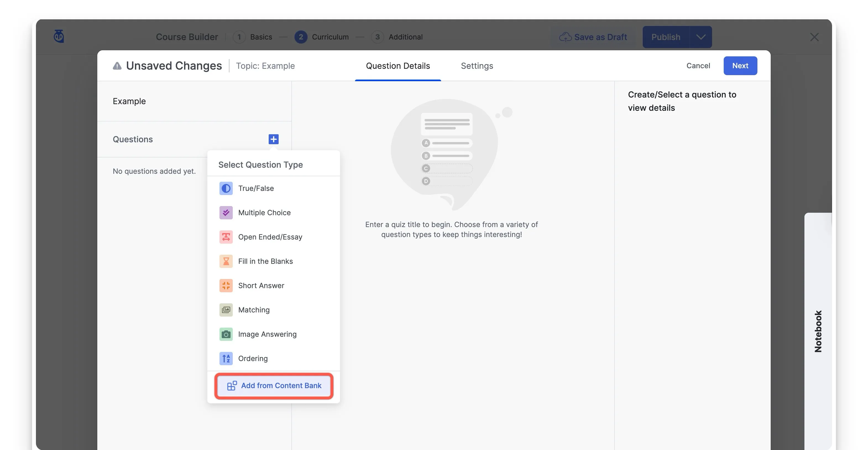The image size is (868, 450).
Task: Click the Multiple Choice label text
Action: point(264,212)
